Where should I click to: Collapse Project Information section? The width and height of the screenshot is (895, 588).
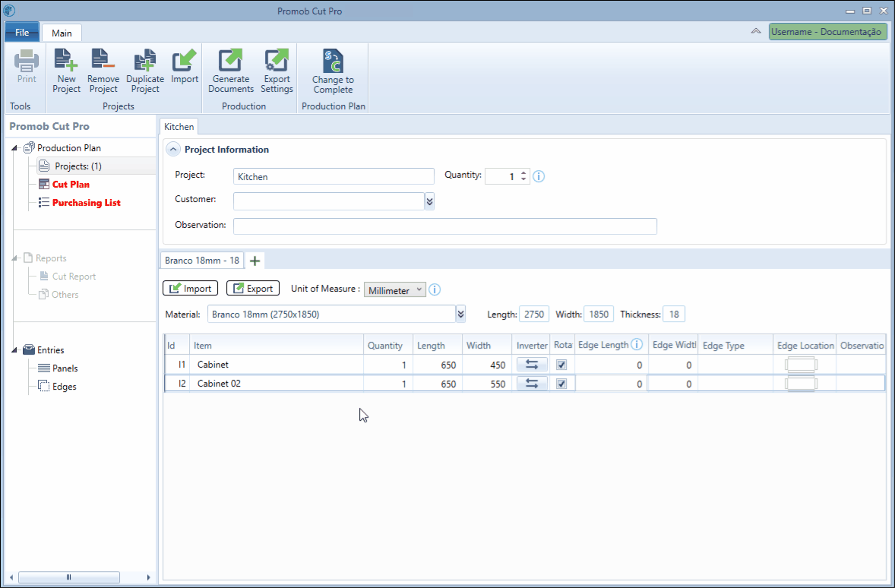pos(173,150)
